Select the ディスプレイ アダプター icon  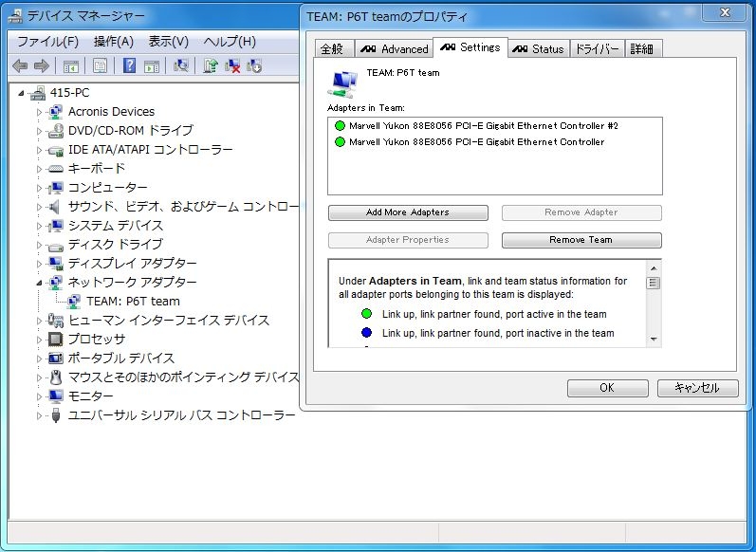(56, 264)
